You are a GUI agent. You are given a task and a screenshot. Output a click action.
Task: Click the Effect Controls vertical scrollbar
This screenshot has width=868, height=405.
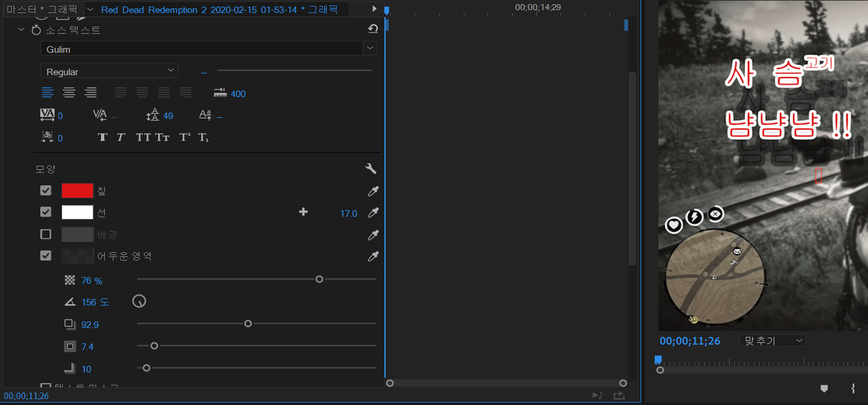click(x=632, y=168)
